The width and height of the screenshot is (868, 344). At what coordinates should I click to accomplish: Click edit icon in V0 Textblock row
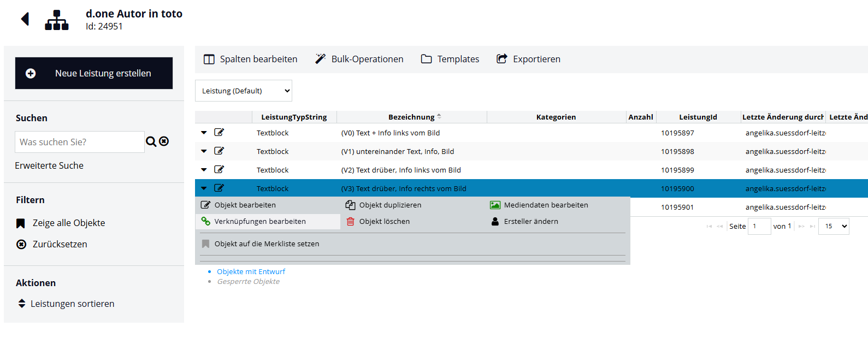[x=219, y=133]
